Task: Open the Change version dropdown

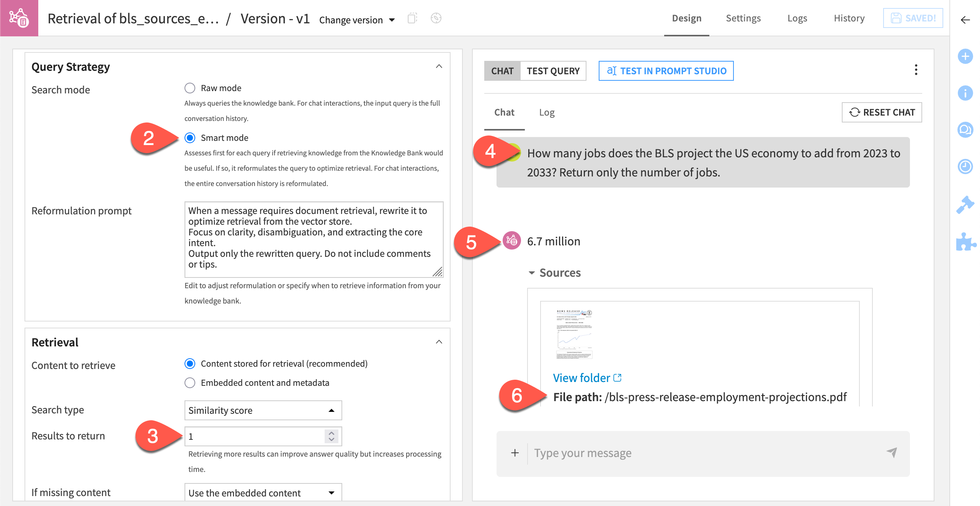Action: point(357,20)
